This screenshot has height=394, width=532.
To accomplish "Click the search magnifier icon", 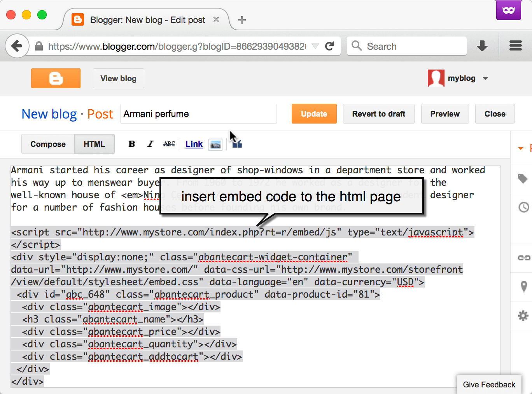I will pyautogui.click(x=356, y=46).
